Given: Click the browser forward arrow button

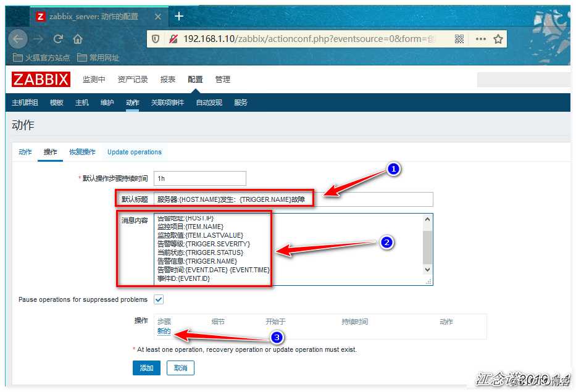Looking at the screenshot, I should click(38, 39).
